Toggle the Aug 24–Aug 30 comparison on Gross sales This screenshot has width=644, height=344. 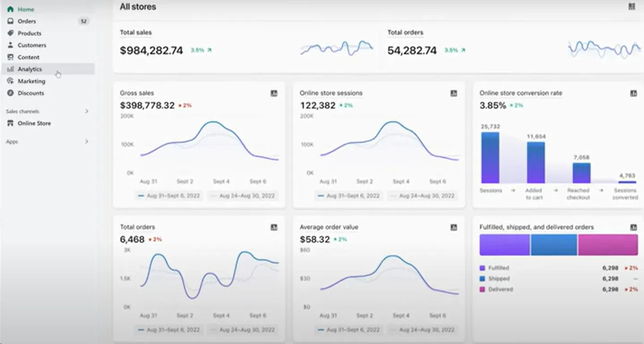[x=243, y=195]
